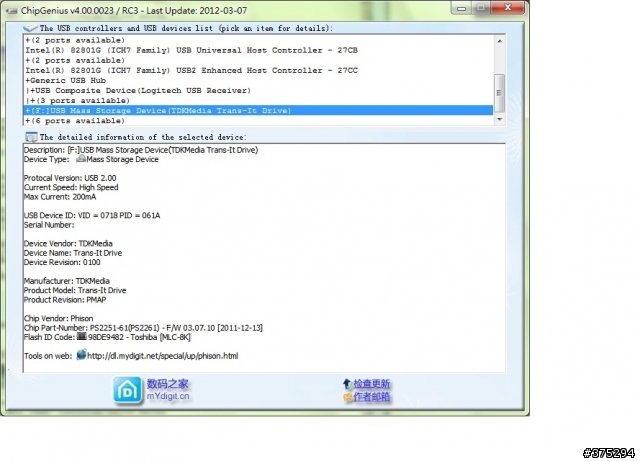Click the USB Device ID VID PID line
640x461 pixels.
92,215
